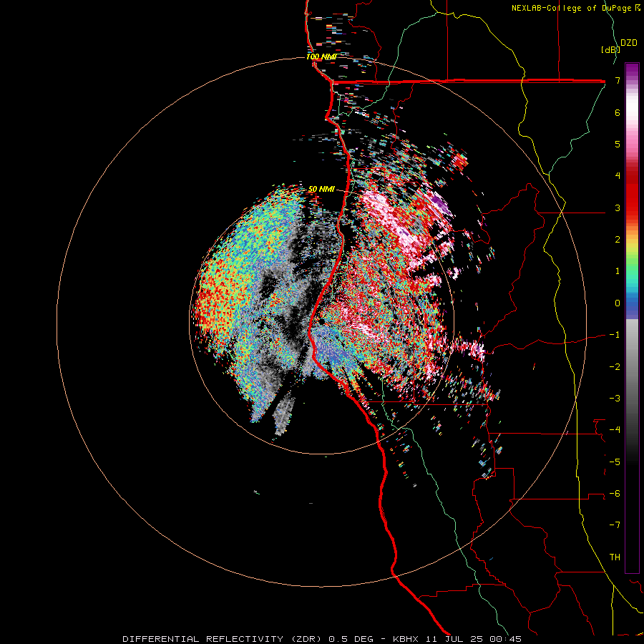Click the TH label on color scale

coord(615,557)
